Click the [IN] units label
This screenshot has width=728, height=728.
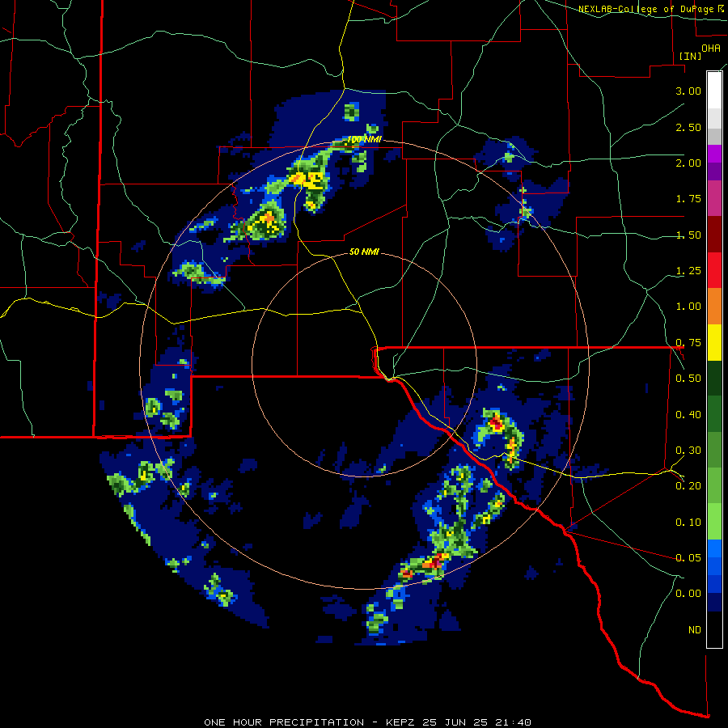click(x=691, y=56)
